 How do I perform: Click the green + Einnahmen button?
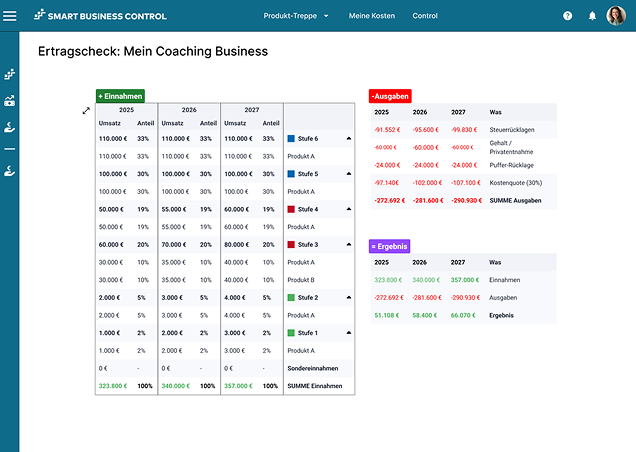(120, 96)
